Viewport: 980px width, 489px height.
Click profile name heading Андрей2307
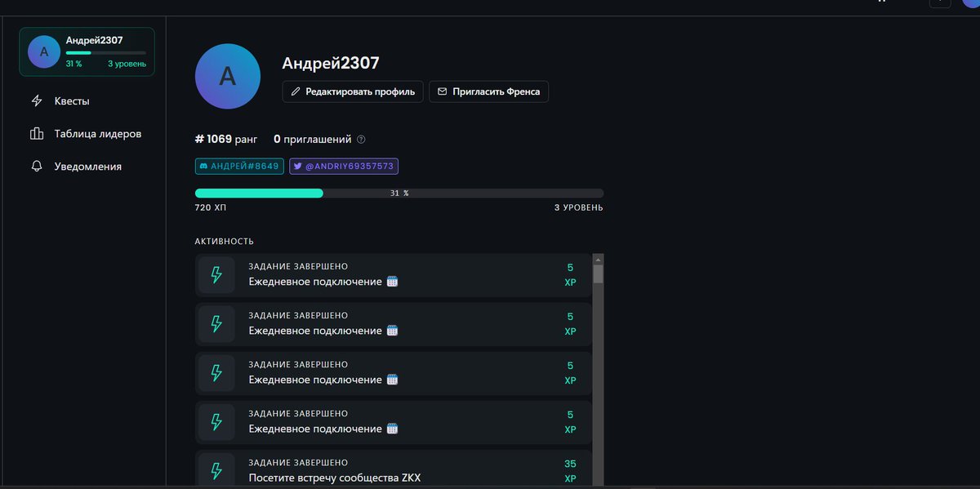point(331,63)
